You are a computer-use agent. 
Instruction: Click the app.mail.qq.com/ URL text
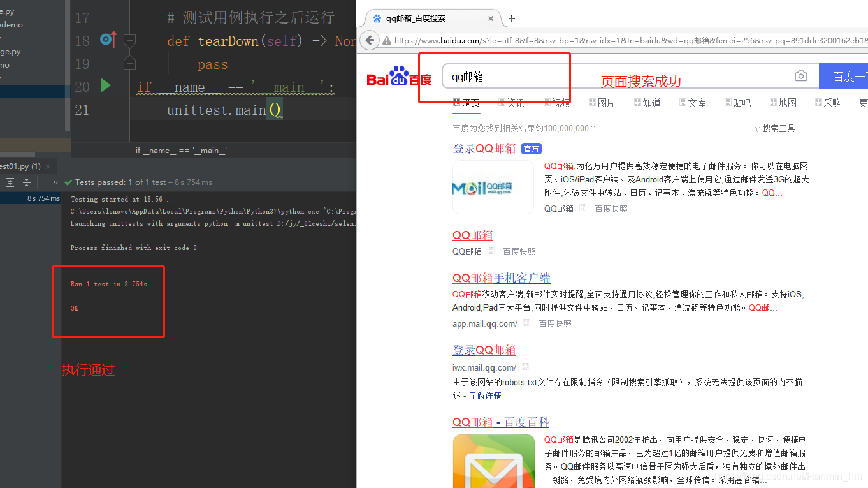click(485, 323)
